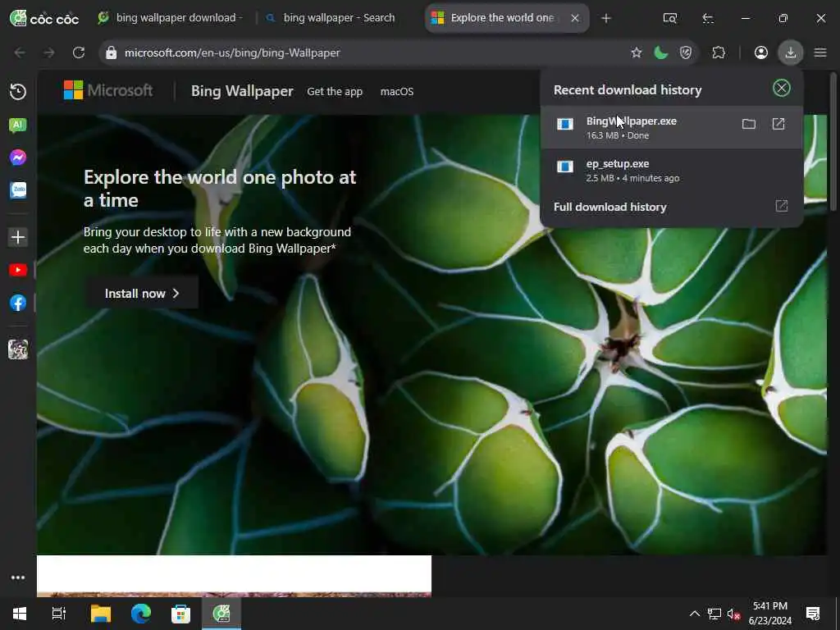The width and height of the screenshot is (840, 630).
Task: Open the BingWallpaper.exe download entry
Action: (x=671, y=127)
